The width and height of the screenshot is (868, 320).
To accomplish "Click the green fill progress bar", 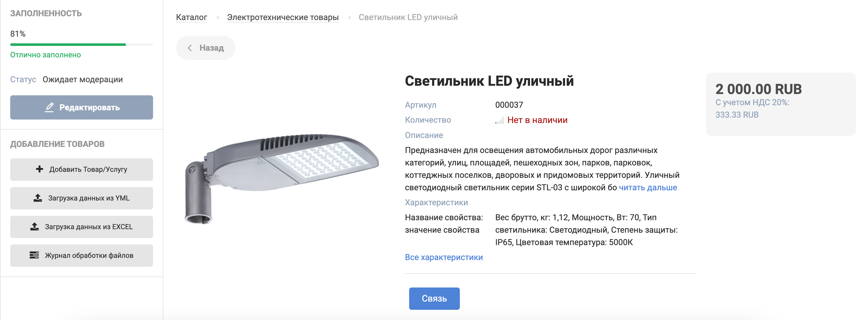I will [68, 45].
